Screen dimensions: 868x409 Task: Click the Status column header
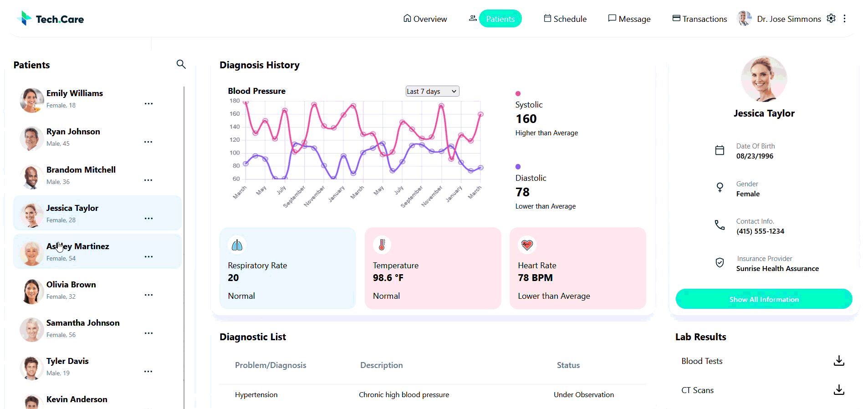pos(568,365)
